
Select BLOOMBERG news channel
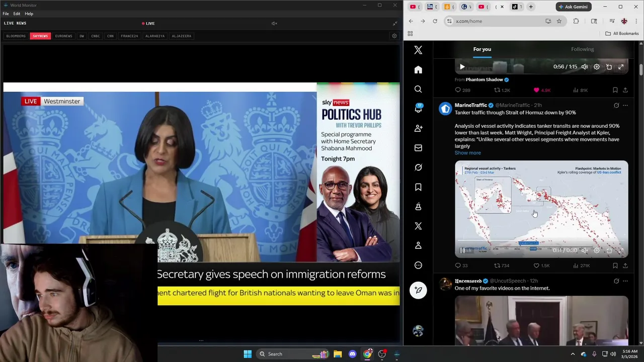click(16, 36)
